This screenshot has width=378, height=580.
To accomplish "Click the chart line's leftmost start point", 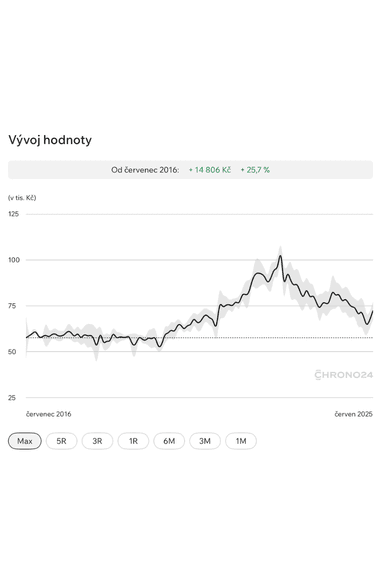I will point(26,337).
